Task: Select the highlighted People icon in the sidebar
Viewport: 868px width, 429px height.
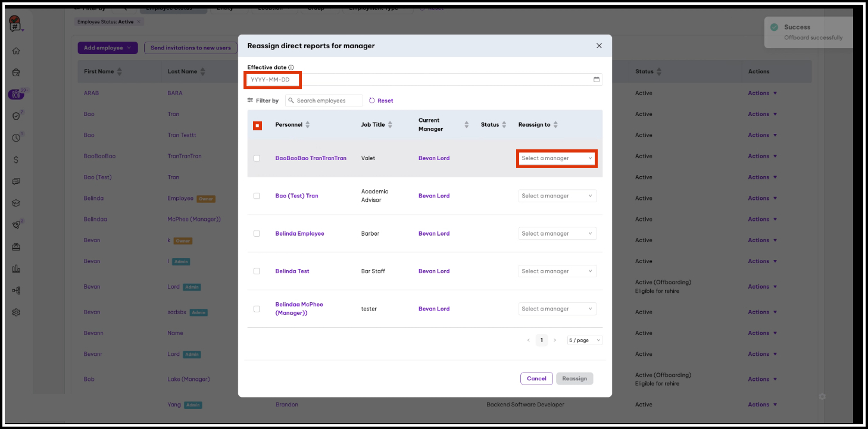Action: [16, 93]
